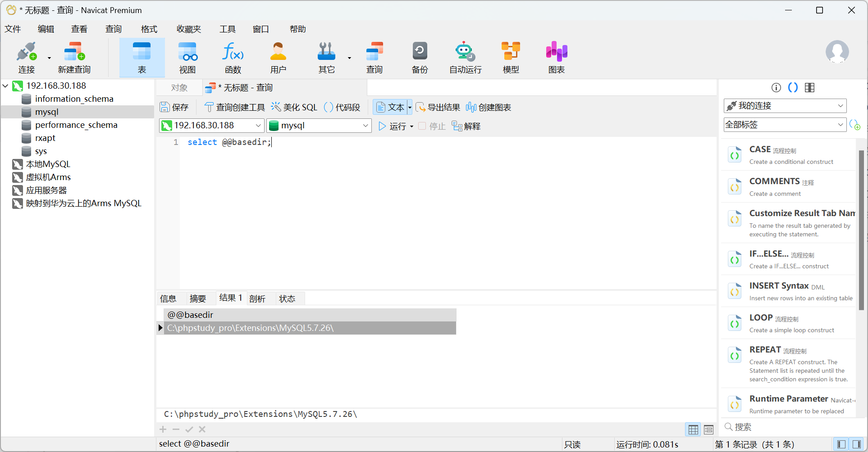Select the information_schema database
The height and width of the screenshot is (452, 868).
[x=74, y=99]
